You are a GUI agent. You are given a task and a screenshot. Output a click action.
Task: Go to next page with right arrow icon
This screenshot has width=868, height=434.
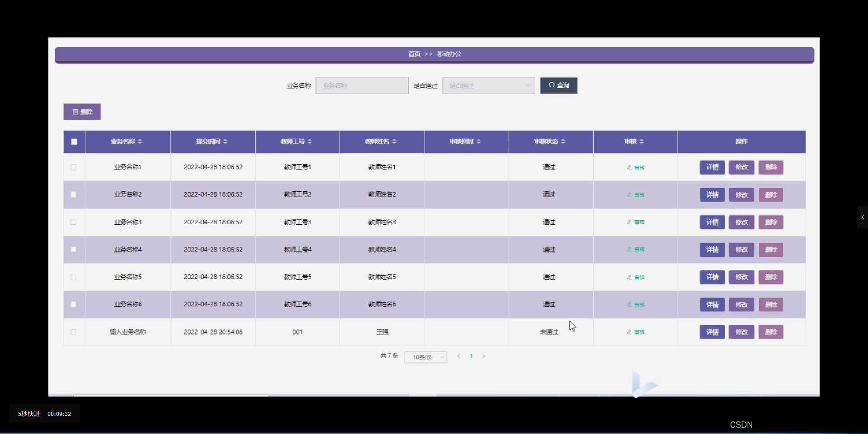[x=484, y=356]
